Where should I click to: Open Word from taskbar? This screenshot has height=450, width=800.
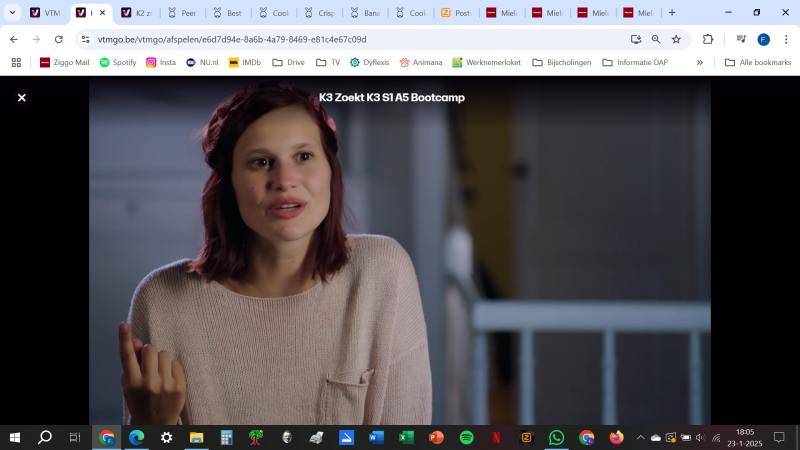pyautogui.click(x=376, y=437)
